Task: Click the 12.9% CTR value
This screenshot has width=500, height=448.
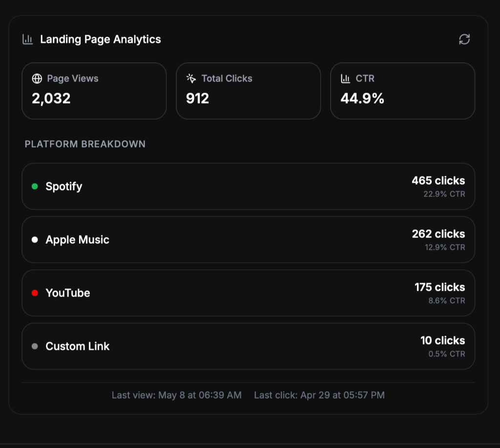Action: 445,247
